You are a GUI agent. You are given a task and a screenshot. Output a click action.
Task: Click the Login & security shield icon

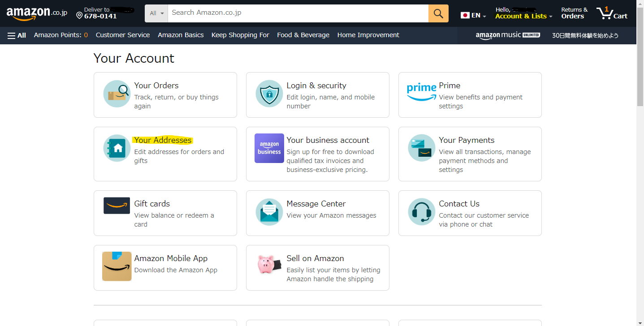tap(269, 94)
